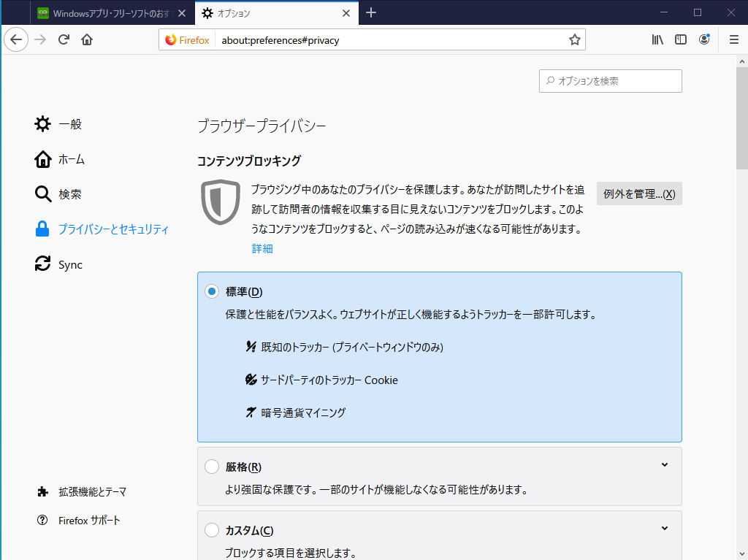This screenshot has height=560, width=748.
Task: Open the Library icon in toolbar
Action: [x=657, y=39]
